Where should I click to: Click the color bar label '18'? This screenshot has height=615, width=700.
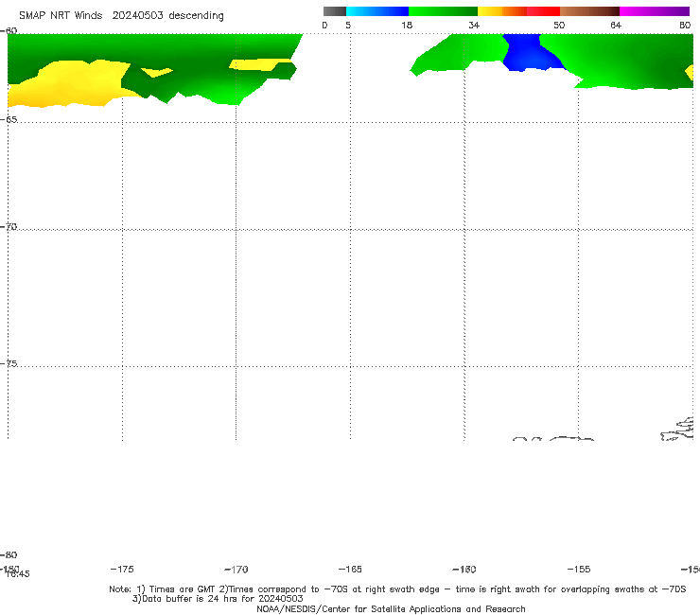(x=407, y=25)
